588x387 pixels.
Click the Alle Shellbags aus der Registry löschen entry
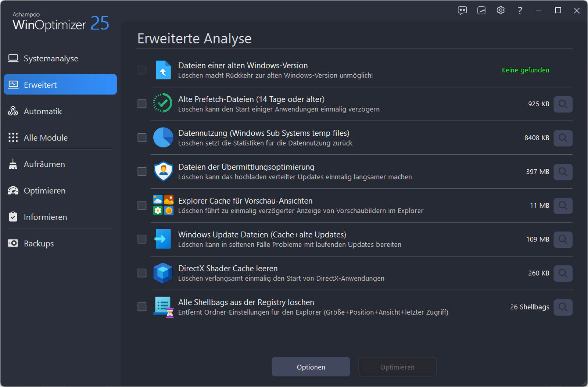pyautogui.click(x=246, y=302)
